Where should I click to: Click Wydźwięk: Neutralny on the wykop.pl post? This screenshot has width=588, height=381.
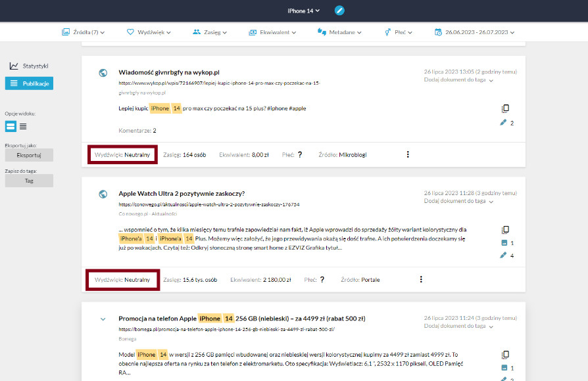click(x=122, y=155)
